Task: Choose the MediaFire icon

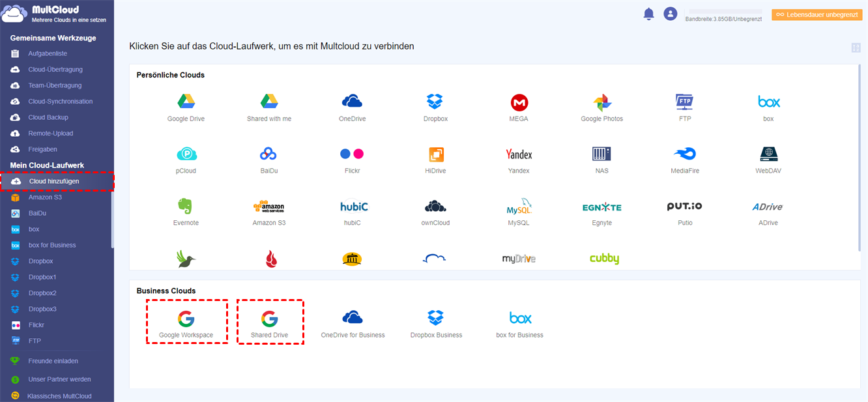Action: [684, 154]
